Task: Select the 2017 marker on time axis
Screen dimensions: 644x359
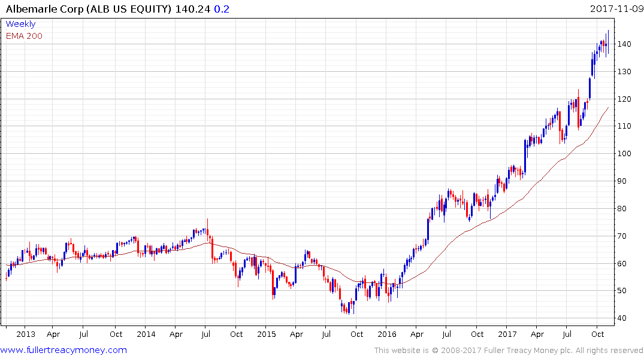Action: tap(507, 334)
